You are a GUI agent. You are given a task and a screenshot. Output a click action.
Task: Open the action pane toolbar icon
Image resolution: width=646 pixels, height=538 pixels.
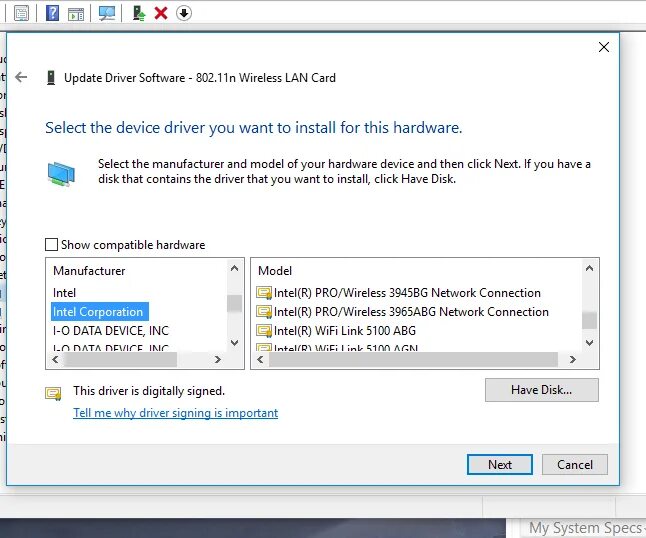[76, 14]
